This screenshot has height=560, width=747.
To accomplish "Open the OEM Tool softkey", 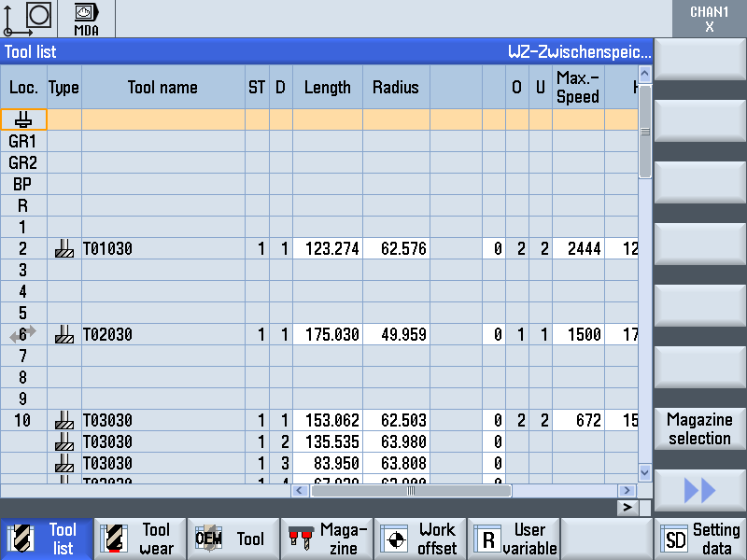I will (233, 539).
